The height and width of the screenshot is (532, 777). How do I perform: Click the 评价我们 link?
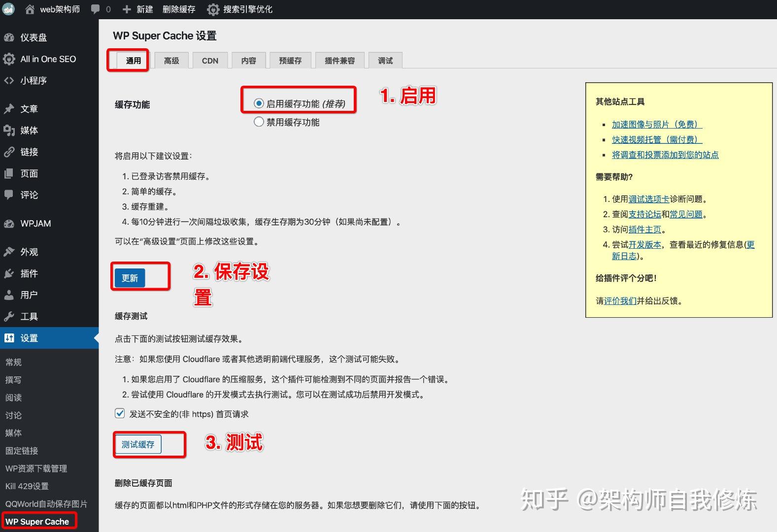620,301
